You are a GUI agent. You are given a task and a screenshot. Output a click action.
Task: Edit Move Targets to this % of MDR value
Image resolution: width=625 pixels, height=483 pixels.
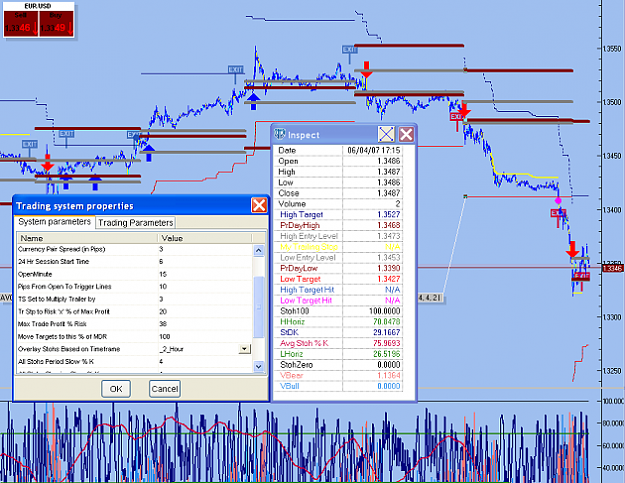[x=205, y=337]
